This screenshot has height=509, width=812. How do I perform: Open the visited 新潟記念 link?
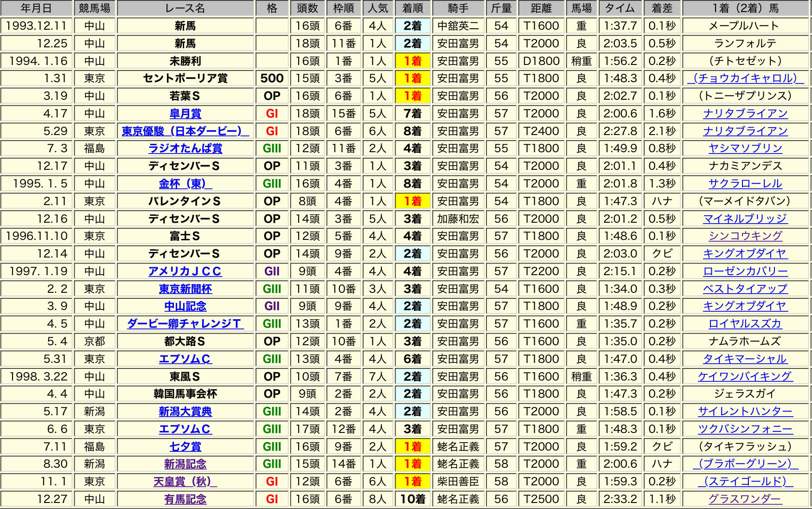(x=185, y=464)
